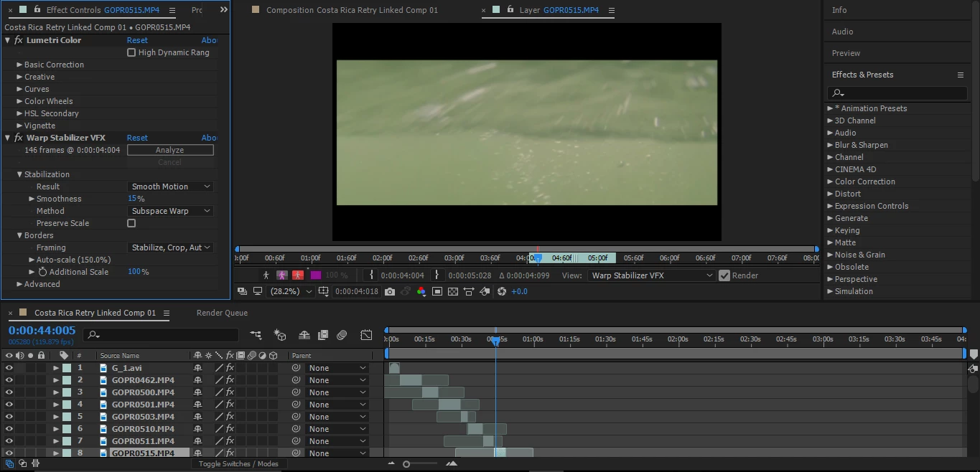This screenshot has height=472, width=980.
Task: Click the reset exposure icon
Action: [x=502, y=291]
